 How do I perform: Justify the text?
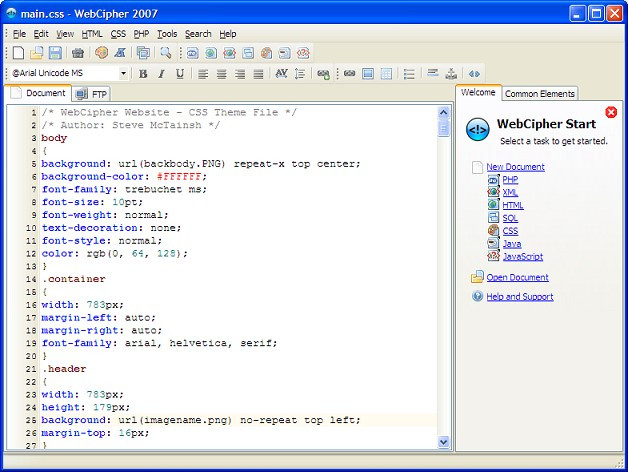point(258,74)
